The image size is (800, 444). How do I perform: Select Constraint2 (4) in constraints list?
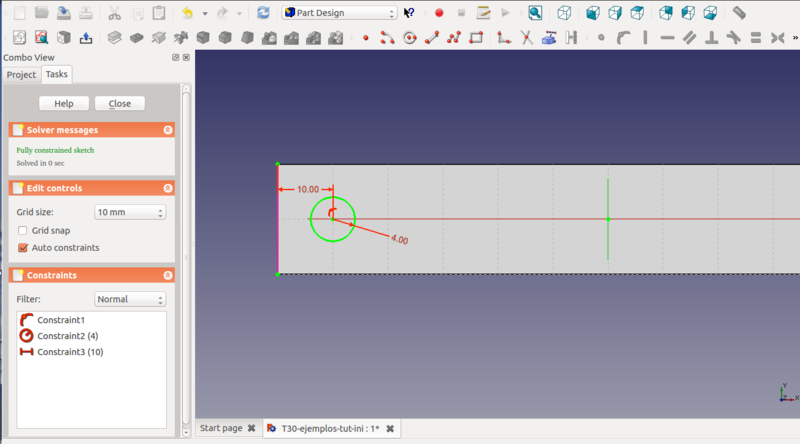pos(68,335)
